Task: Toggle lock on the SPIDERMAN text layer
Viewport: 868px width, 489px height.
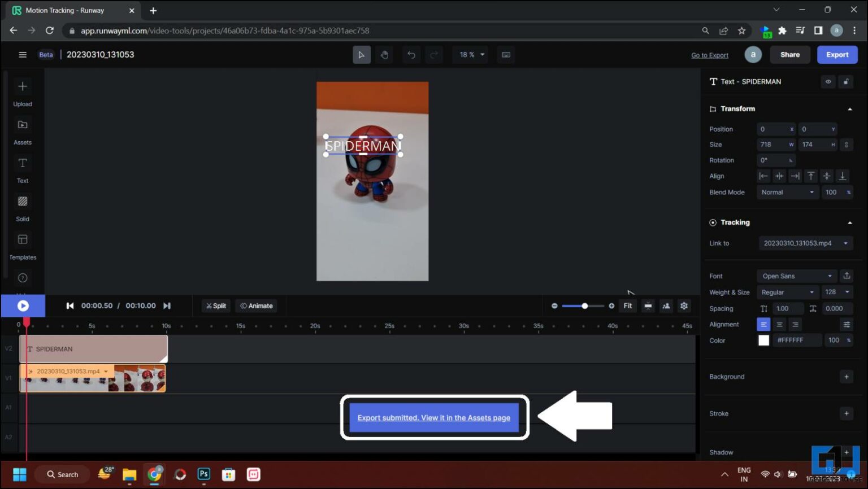Action: click(x=846, y=82)
